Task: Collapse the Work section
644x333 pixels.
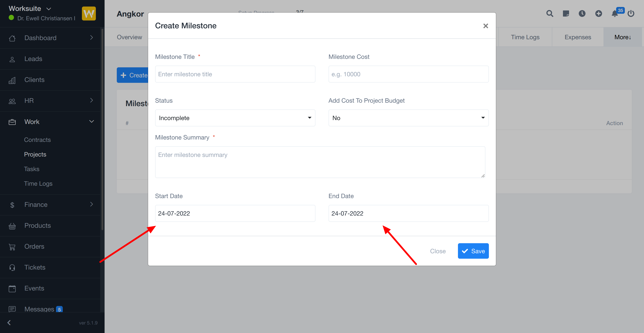Action: pos(92,122)
